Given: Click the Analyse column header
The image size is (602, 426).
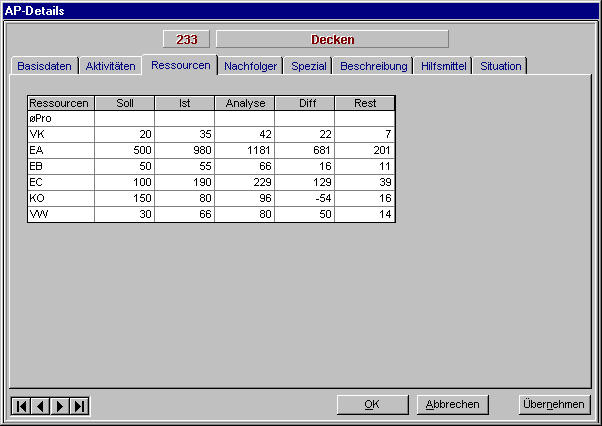Looking at the screenshot, I should [244, 103].
